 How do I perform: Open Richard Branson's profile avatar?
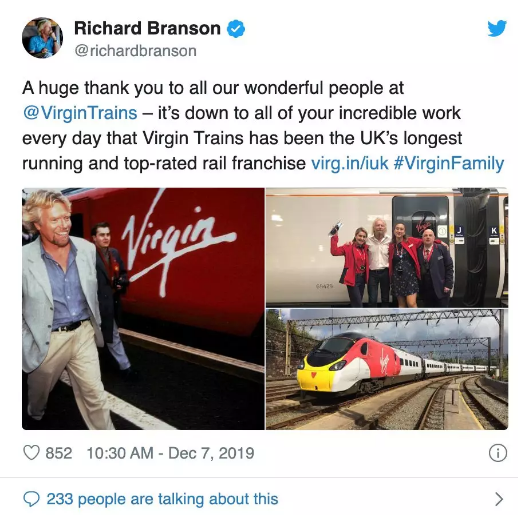42,38
